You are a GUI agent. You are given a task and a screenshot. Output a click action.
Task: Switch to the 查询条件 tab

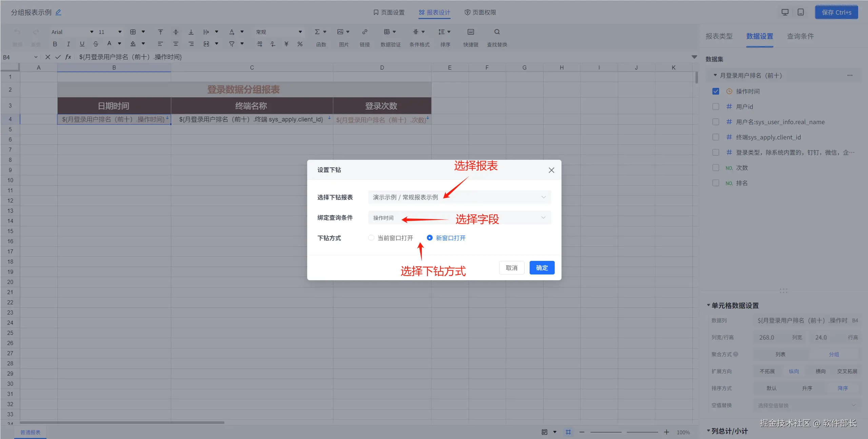coord(800,36)
